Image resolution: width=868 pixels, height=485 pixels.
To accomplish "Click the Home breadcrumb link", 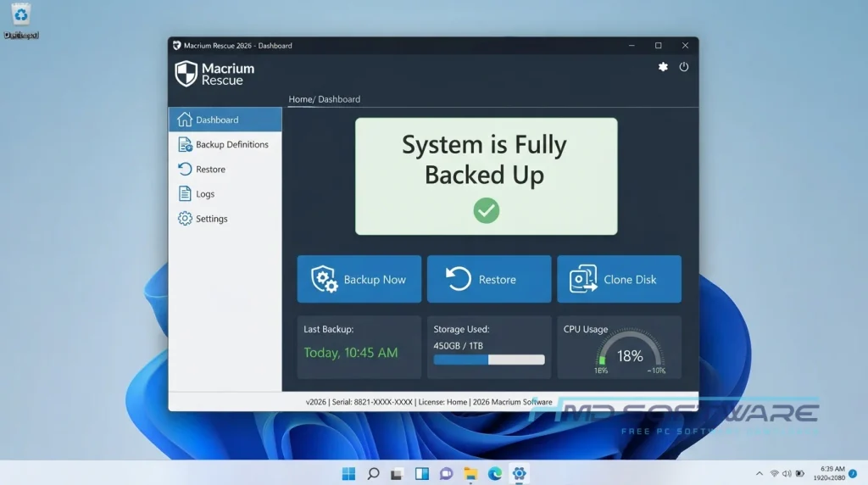I will (x=301, y=99).
